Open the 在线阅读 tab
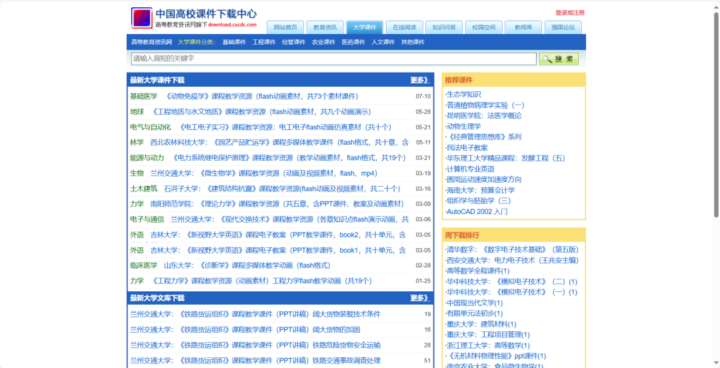The height and width of the screenshot is (368, 720). coord(405,27)
